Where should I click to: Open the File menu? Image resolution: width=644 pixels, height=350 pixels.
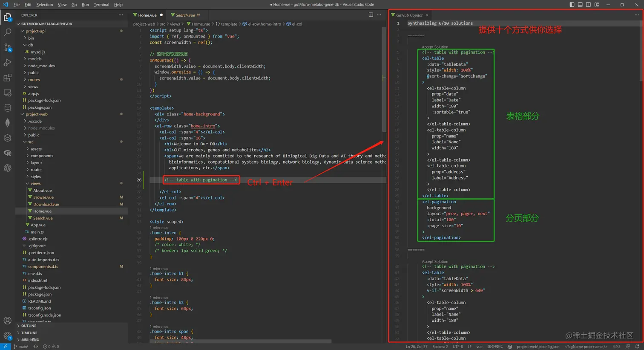point(16,5)
